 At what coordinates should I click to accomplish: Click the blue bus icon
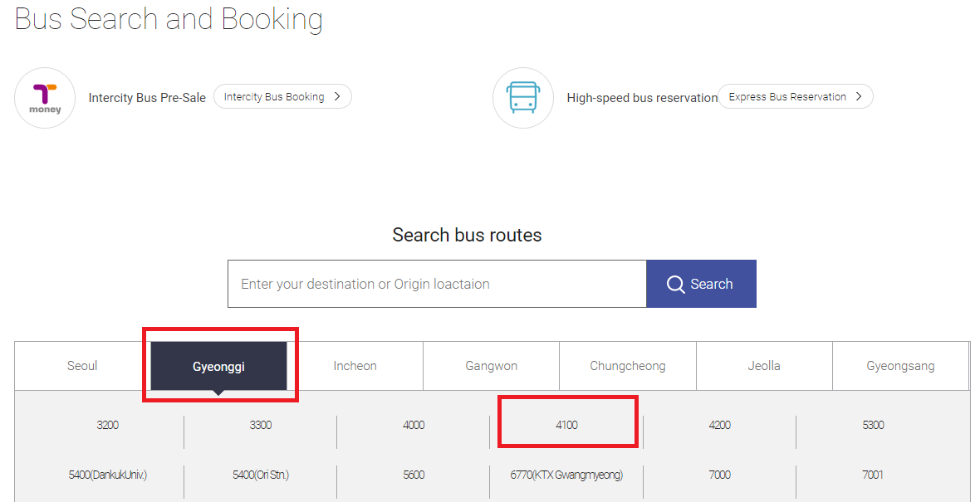tap(523, 98)
